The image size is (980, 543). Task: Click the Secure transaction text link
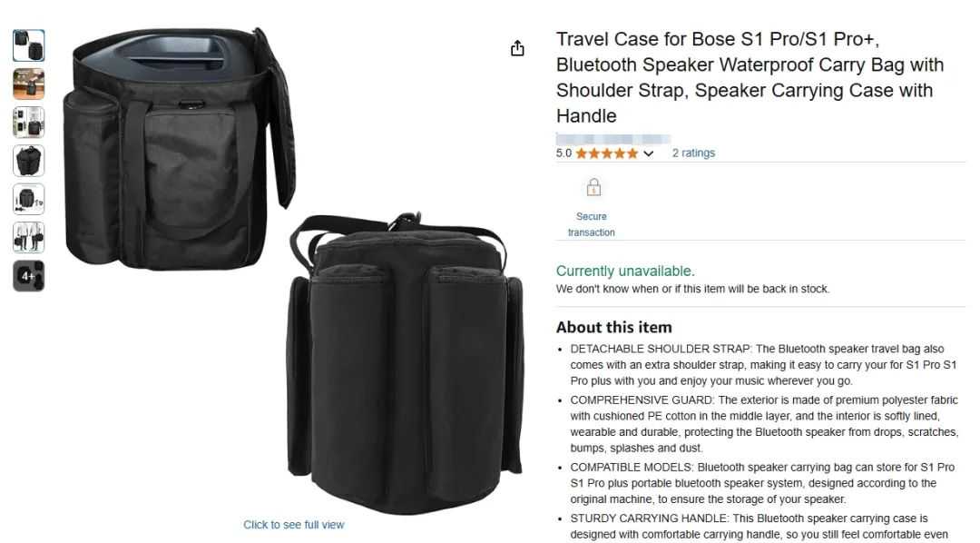592,224
